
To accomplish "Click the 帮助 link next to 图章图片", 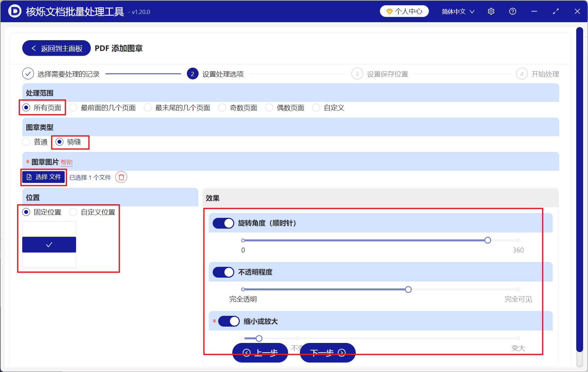I will click(x=67, y=162).
